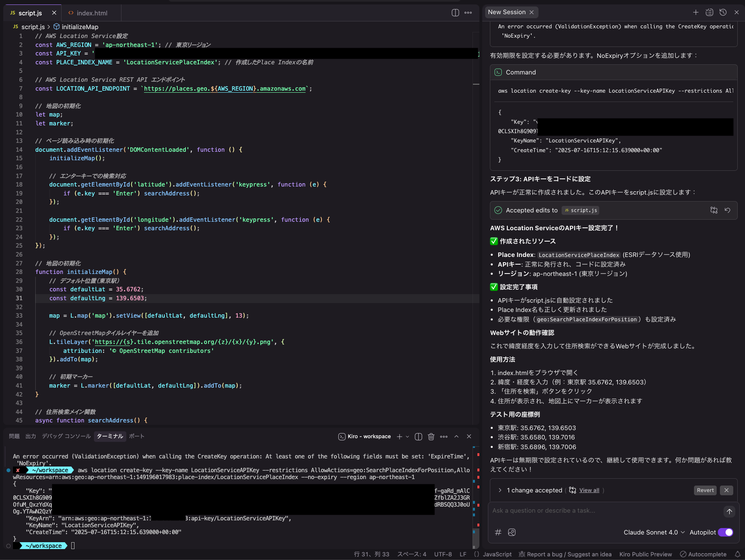Click the 'Webサイトの動作確認' heading
This screenshot has width=745, height=560.
522,333
